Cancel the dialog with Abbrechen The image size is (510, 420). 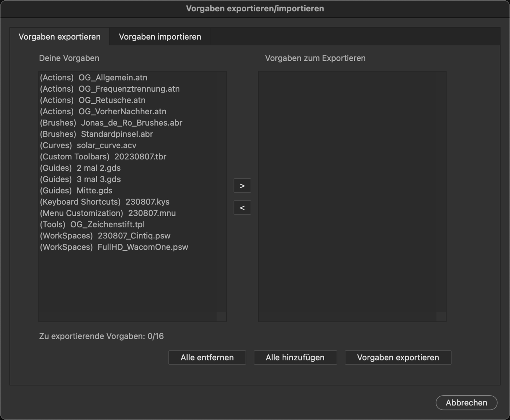tap(466, 403)
